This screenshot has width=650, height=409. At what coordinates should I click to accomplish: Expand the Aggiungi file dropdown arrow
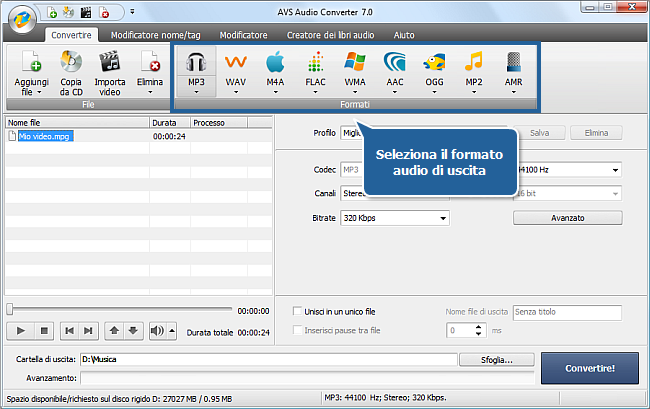30,93
